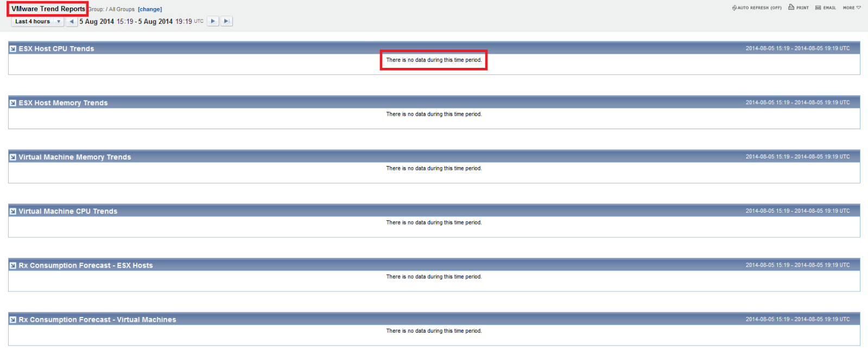Click the Virtual Machine Memory Trends heading
This screenshot has width=868, height=356.
(75, 157)
